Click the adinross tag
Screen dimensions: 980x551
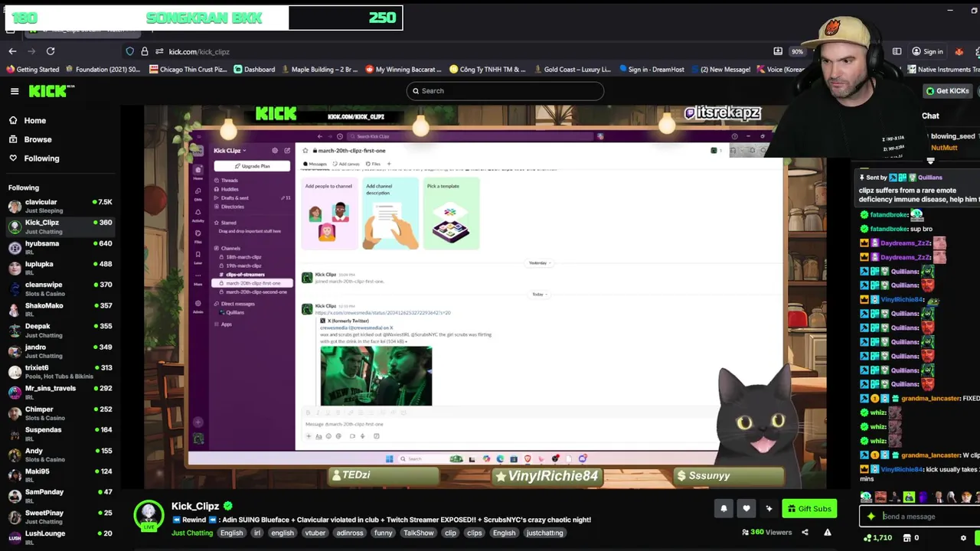[350, 533]
